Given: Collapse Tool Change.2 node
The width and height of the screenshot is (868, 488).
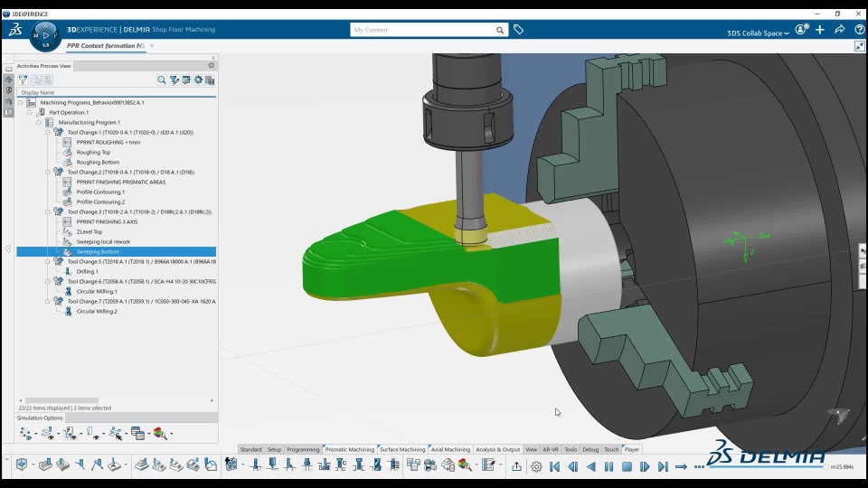Looking at the screenshot, I should coord(48,172).
